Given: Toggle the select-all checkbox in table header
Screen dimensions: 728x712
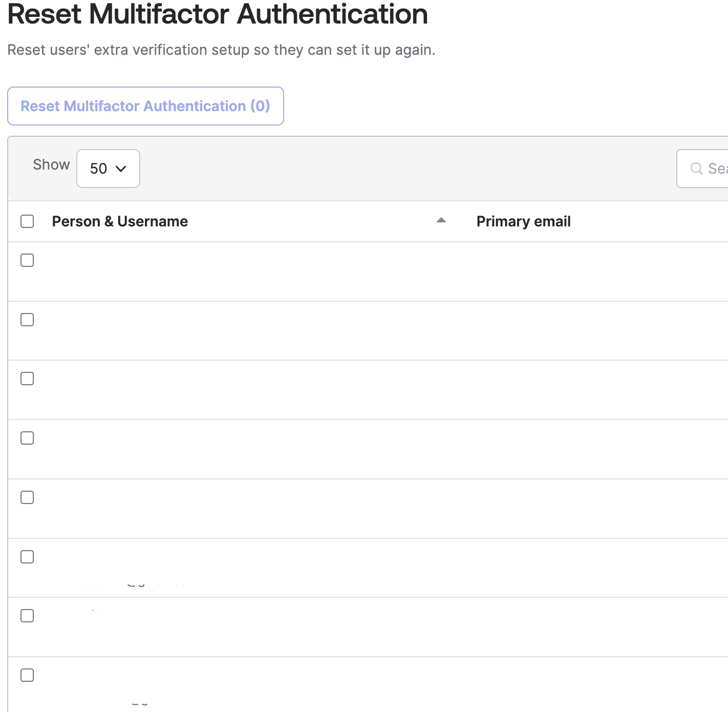Looking at the screenshot, I should pyautogui.click(x=27, y=221).
